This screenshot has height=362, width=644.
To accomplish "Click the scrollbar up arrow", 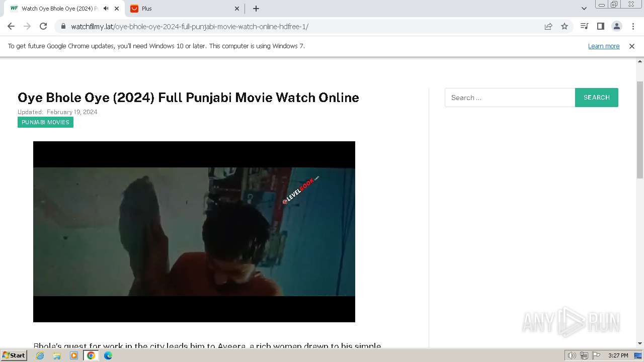I will 640,61.
